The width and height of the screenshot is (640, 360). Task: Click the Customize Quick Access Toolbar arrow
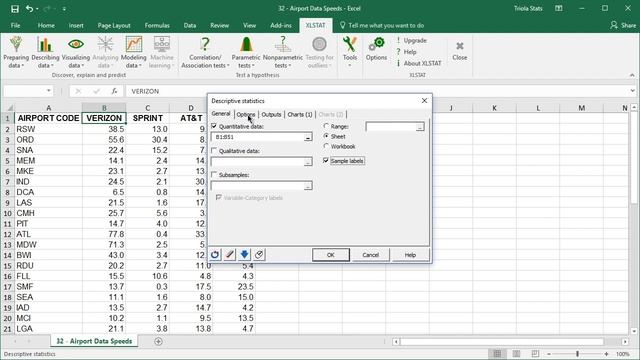tap(64, 9)
